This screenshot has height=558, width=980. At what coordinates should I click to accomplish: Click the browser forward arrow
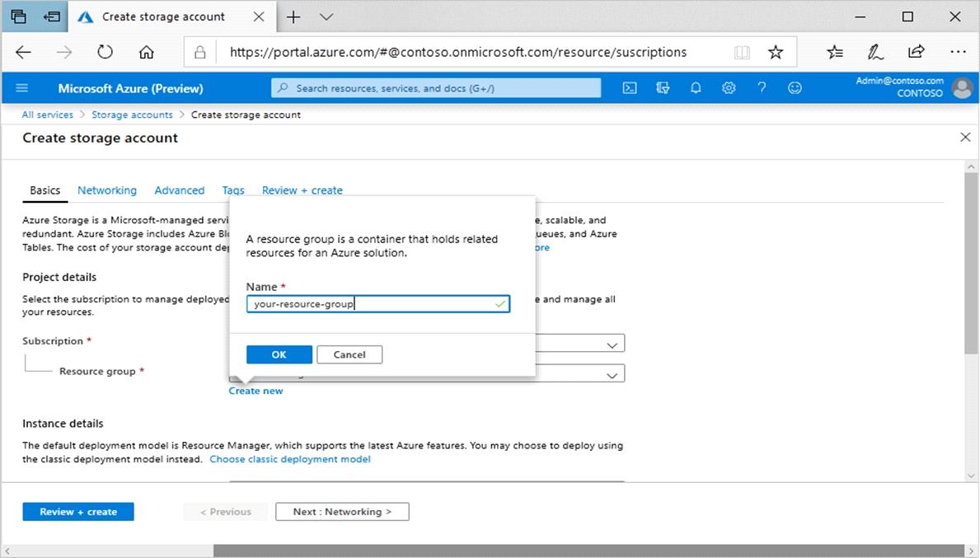pos(63,52)
